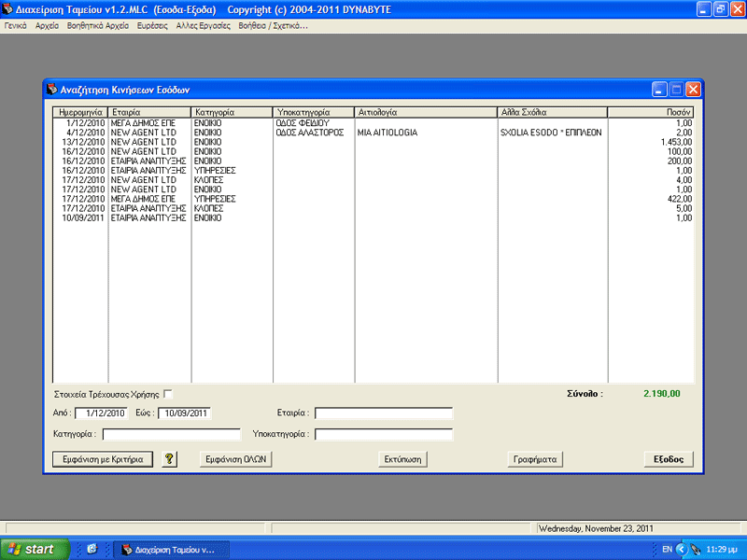
Task: Open the Internet Explorer quick launch icon
Action: coord(92,549)
